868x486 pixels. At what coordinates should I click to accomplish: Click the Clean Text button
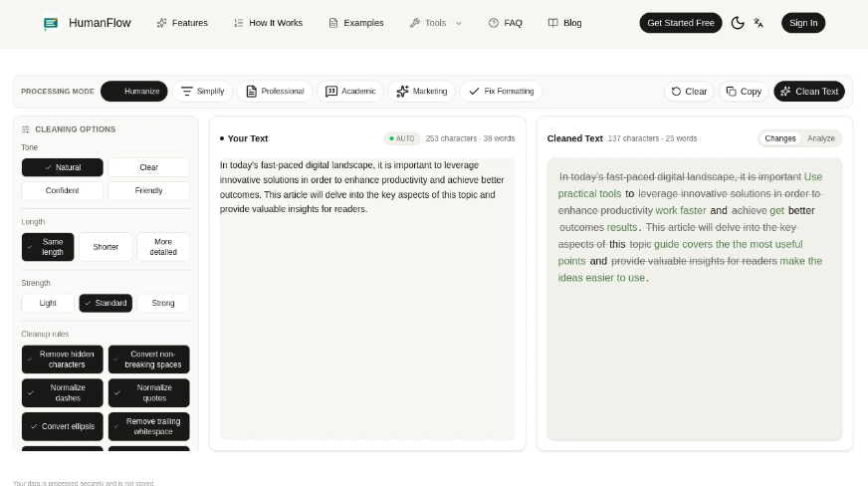[x=809, y=92]
